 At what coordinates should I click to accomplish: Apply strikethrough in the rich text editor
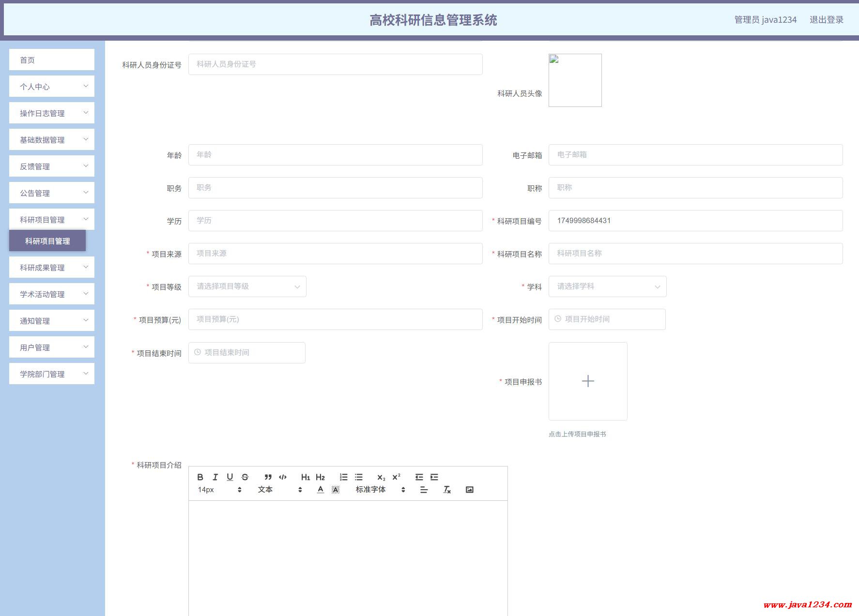tap(245, 477)
